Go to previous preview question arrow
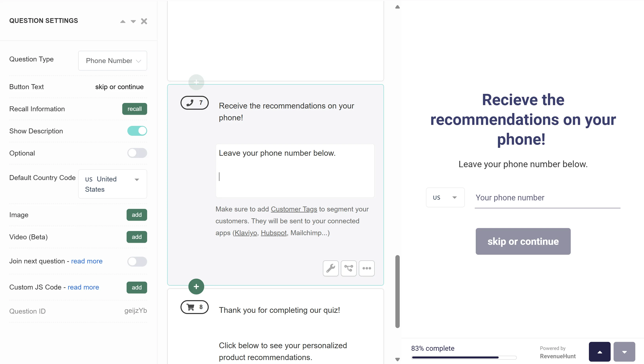Screen dimensions: 644x364 600,352
